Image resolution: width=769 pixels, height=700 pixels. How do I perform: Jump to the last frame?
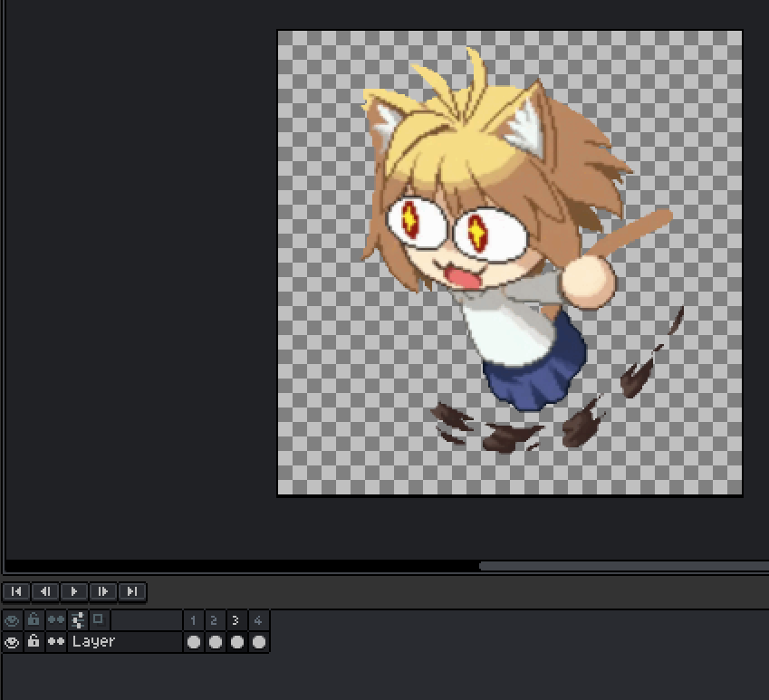coord(132,591)
